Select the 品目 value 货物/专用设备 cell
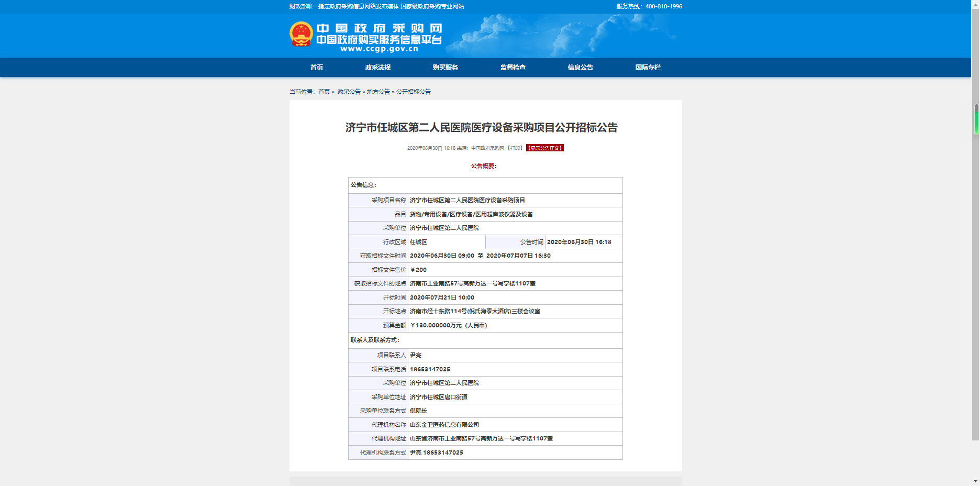 515,214
